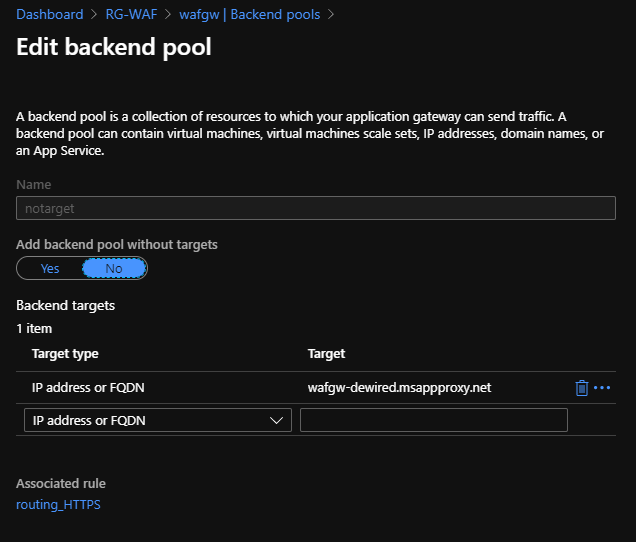Viewport: 636px width, 542px height.
Task: Open more options ellipsis for backend target
Action: coord(602,388)
